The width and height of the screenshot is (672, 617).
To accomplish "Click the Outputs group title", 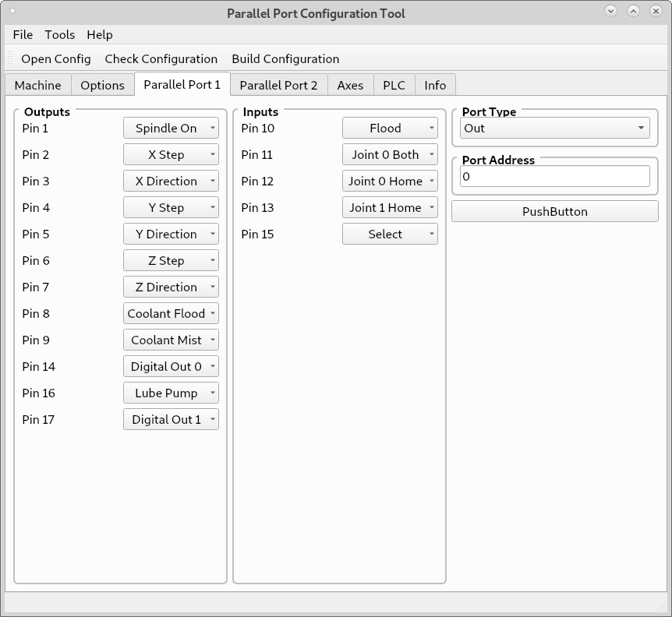I will tap(47, 111).
